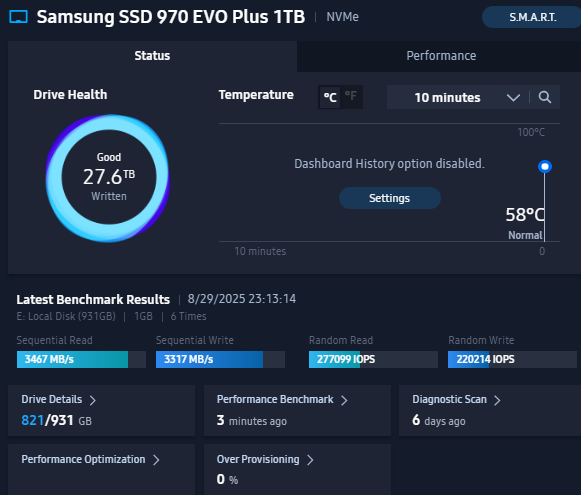
Task: Click the dropdown chevron next to 10 minutes
Action: pyautogui.click(x=513, y=98)
